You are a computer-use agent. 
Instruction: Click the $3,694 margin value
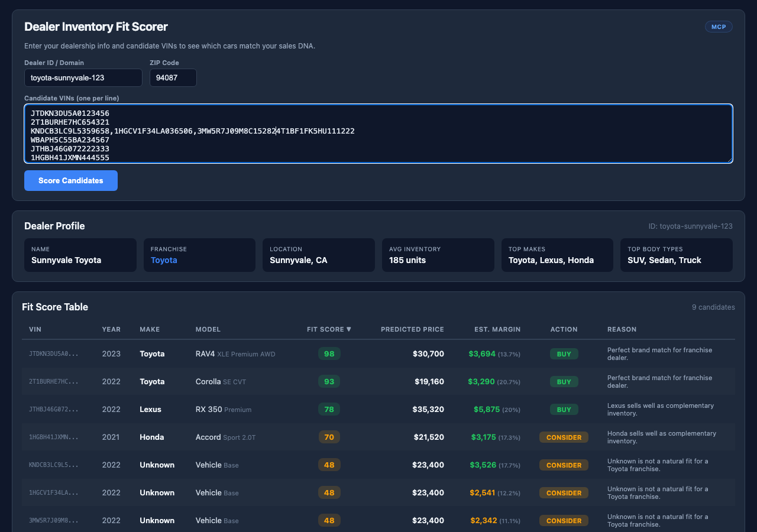click(482, 354)
